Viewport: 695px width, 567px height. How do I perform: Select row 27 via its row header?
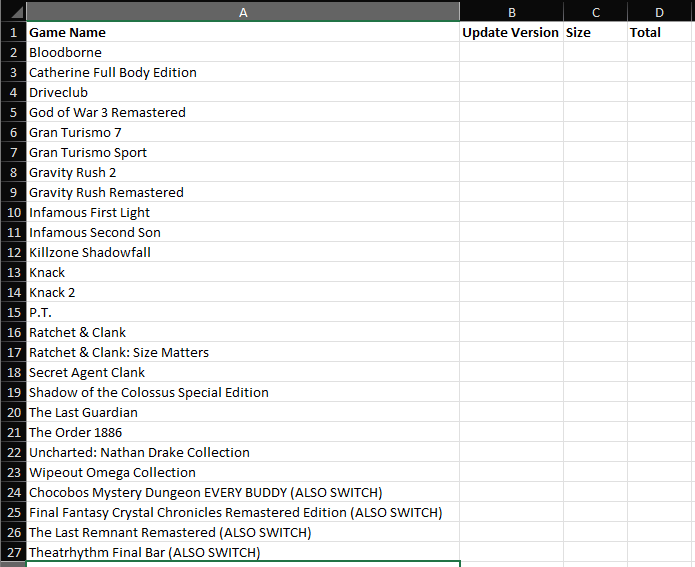13,552
